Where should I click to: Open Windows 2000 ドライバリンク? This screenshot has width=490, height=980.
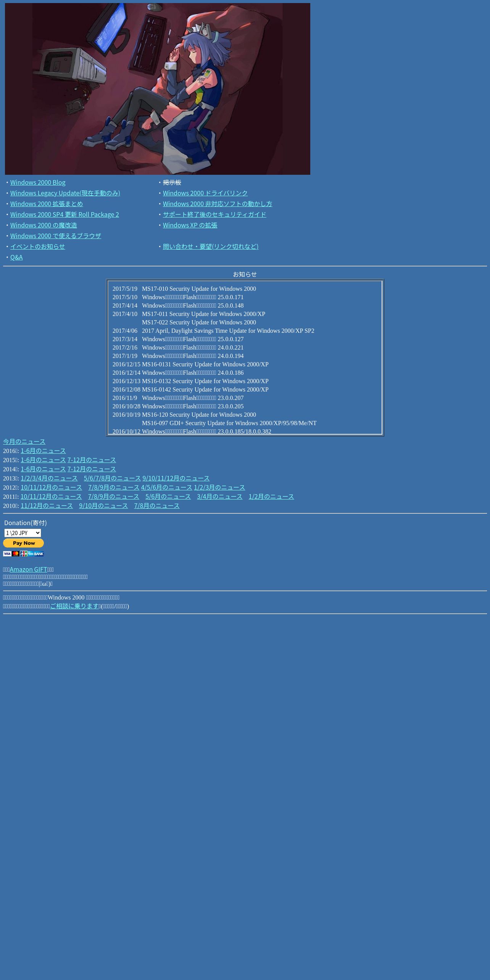pos(205,193)
